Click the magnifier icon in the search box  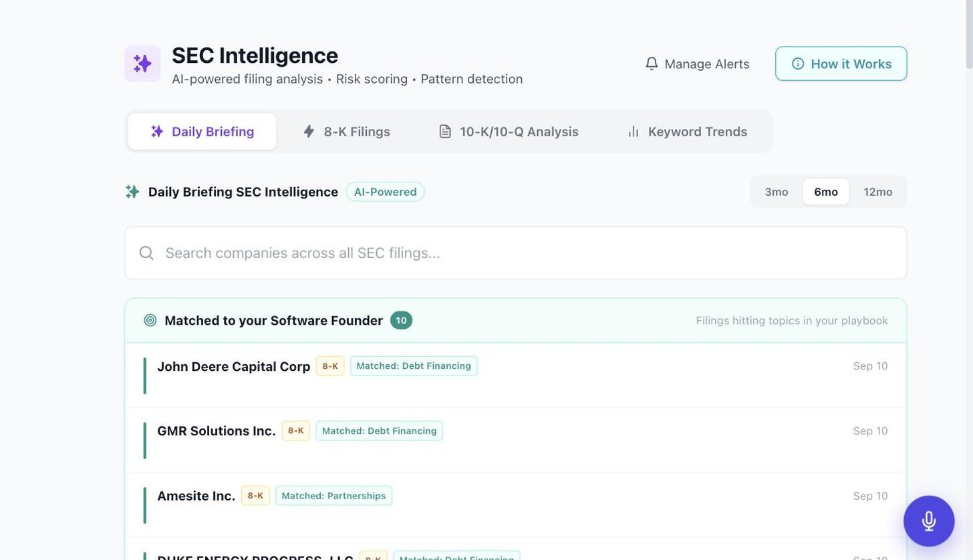click(146, 253)
